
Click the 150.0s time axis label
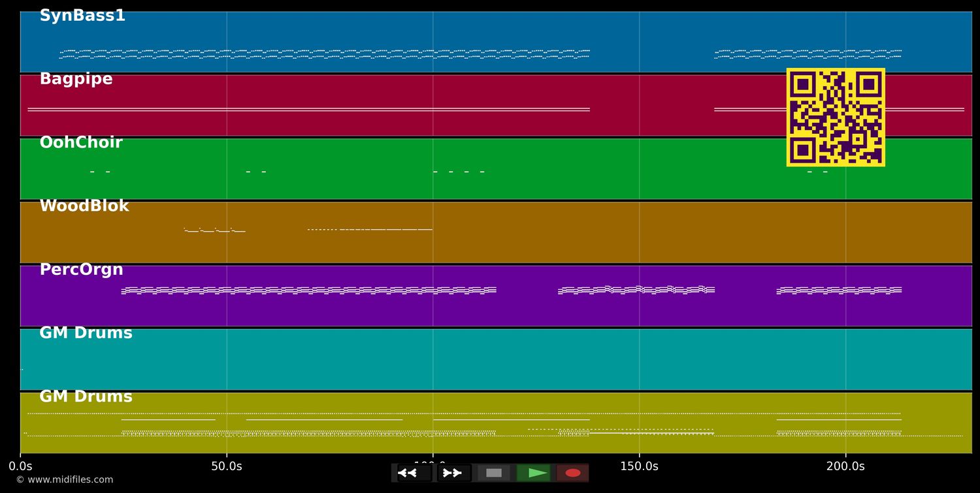point(639,466)
